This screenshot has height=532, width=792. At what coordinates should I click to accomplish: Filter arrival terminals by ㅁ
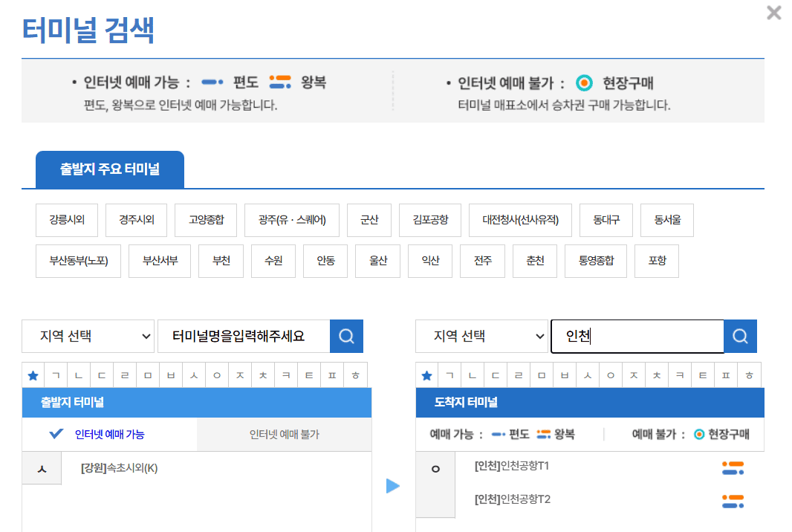pyautogui.click(x=542, y=375)
